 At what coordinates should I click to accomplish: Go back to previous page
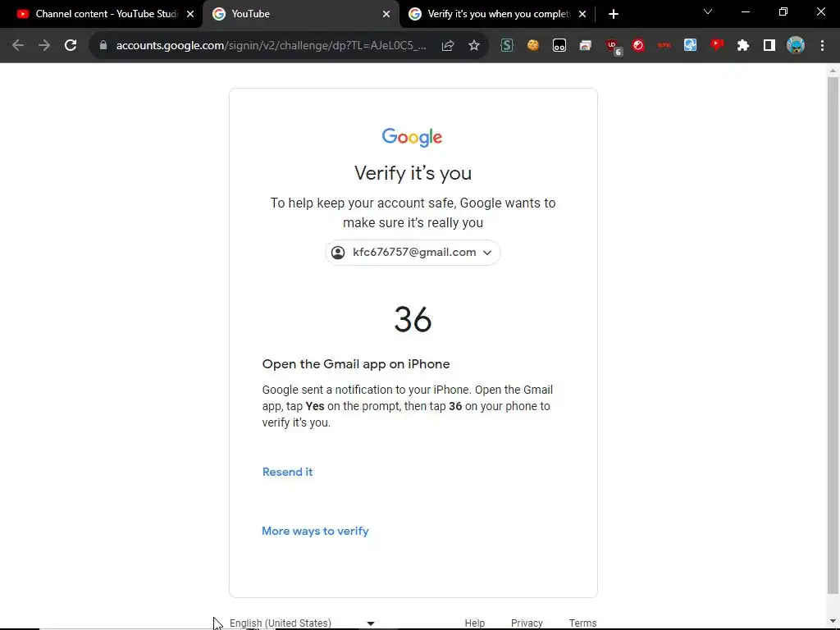point(18,46)
